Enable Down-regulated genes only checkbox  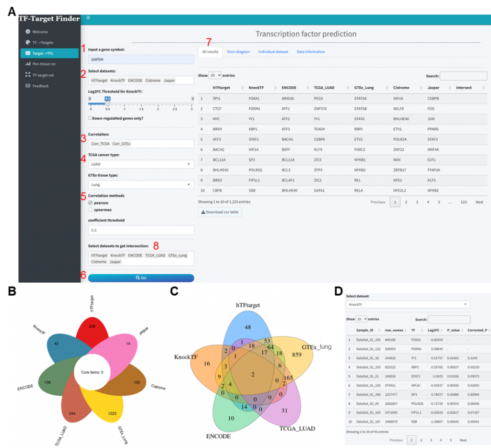90,118
